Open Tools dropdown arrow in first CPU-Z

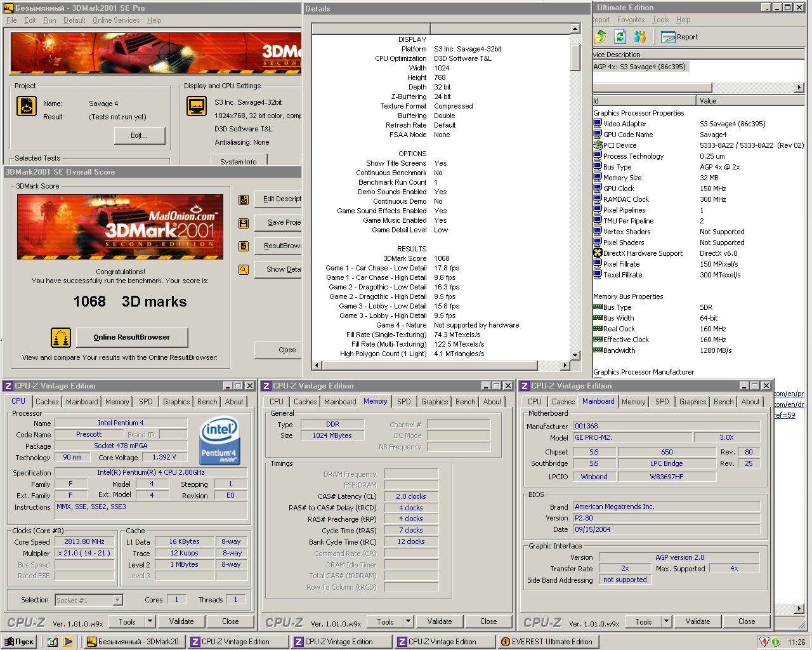point(150,621)
